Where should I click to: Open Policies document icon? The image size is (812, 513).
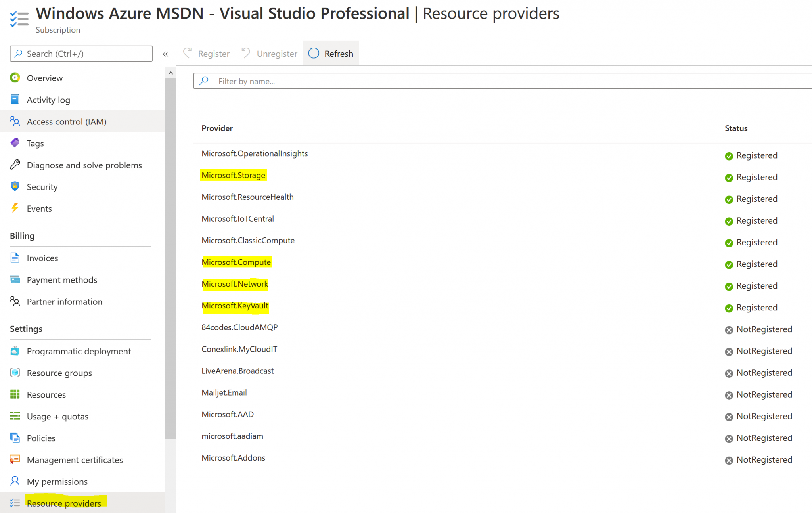point(15,438)
